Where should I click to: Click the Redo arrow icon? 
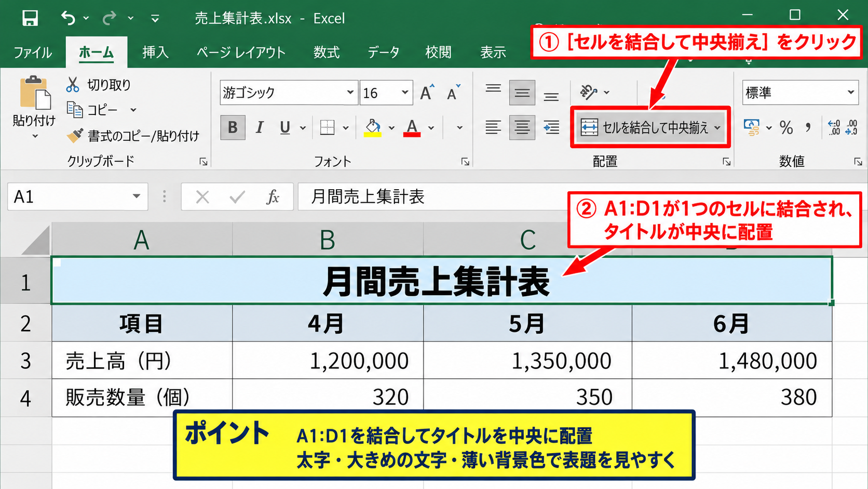(x=109, y=18)
